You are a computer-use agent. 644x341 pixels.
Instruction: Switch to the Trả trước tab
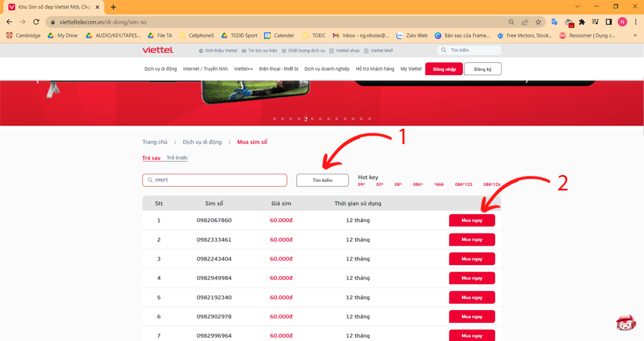pos(177,158)
